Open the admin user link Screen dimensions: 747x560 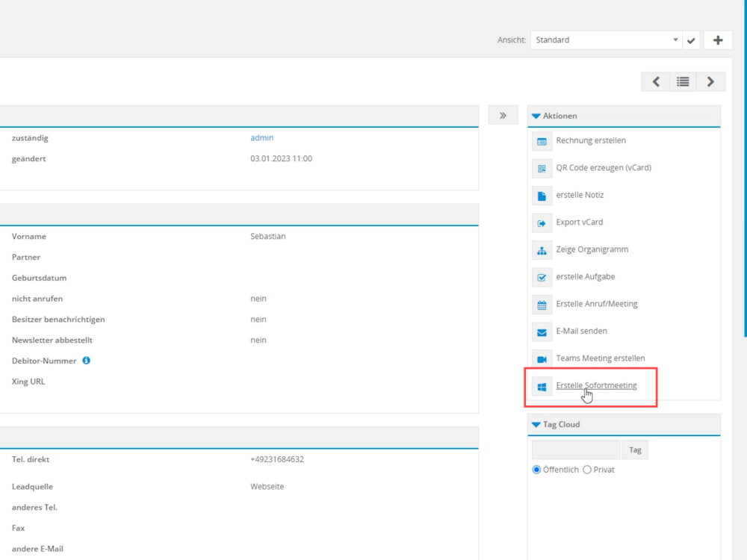261,138
